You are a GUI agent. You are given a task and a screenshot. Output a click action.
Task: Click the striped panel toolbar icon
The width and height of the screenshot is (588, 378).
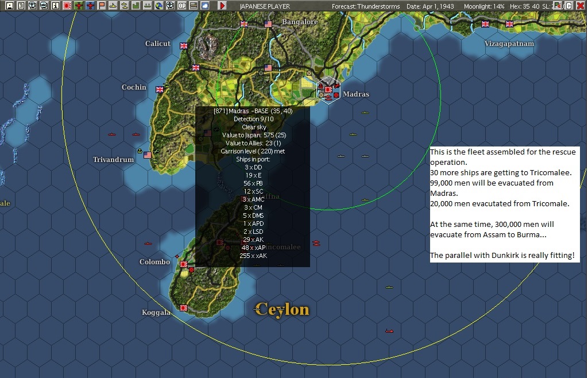194,6
